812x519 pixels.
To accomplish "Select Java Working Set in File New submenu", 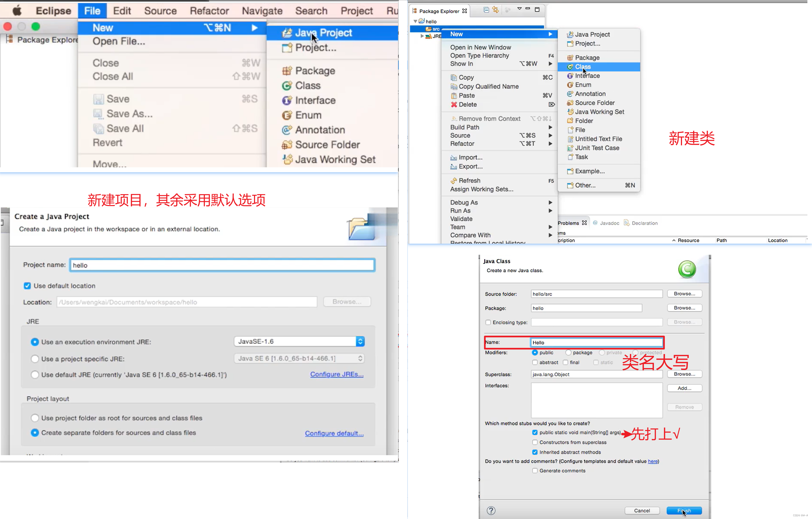I will (332, 160).
